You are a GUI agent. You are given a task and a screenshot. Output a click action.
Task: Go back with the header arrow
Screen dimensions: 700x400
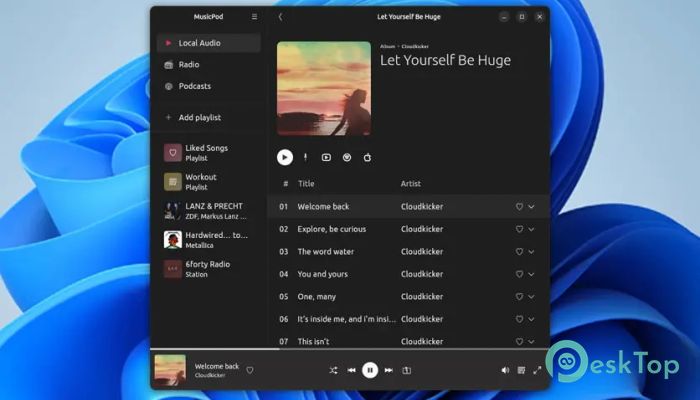pos(280,17)
